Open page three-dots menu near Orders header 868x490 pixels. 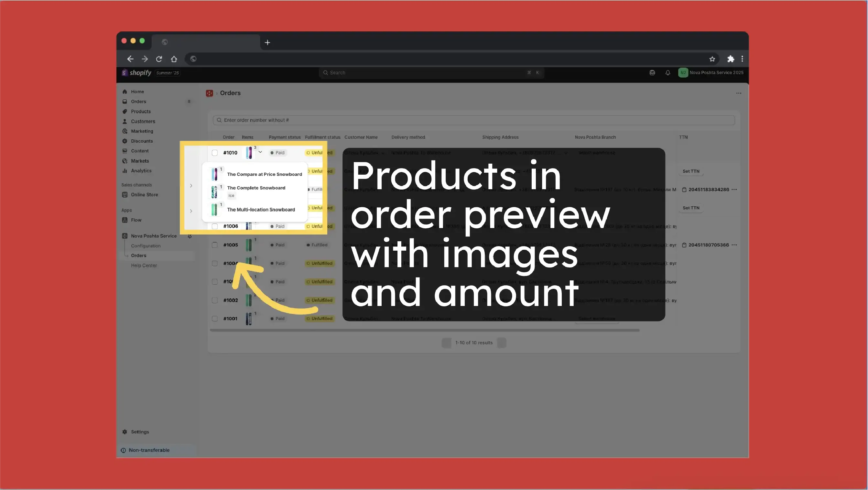pyautogui.click(x=738, y=93)
